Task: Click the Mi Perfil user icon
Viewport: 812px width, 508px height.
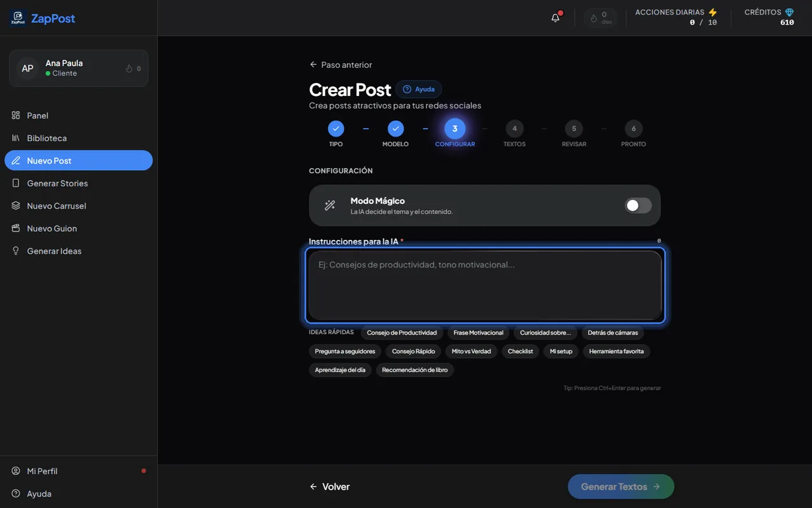Action: click(16, 471)
